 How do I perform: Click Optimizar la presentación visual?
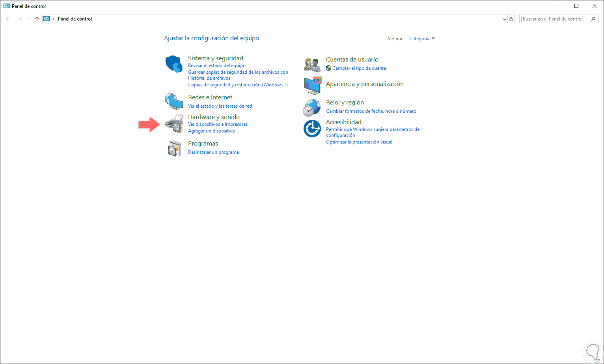point(359,142)
